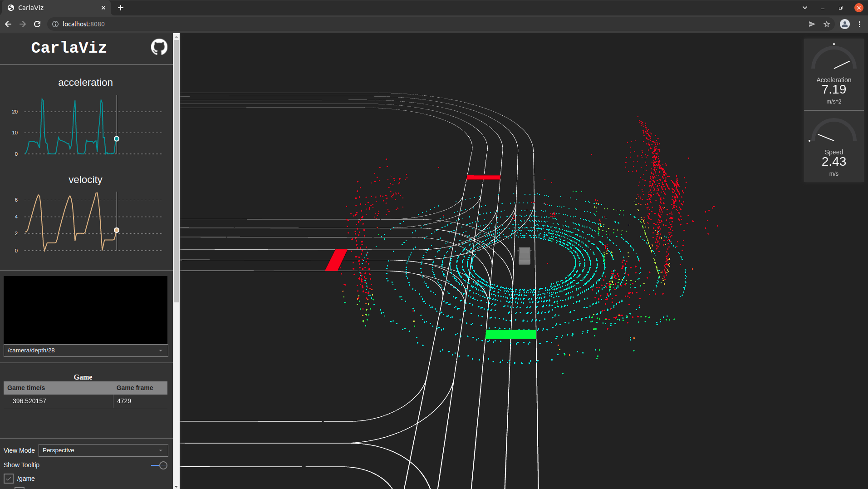Click the browser back arrow
The image size is (868, 489).
[x=8, y=24]
